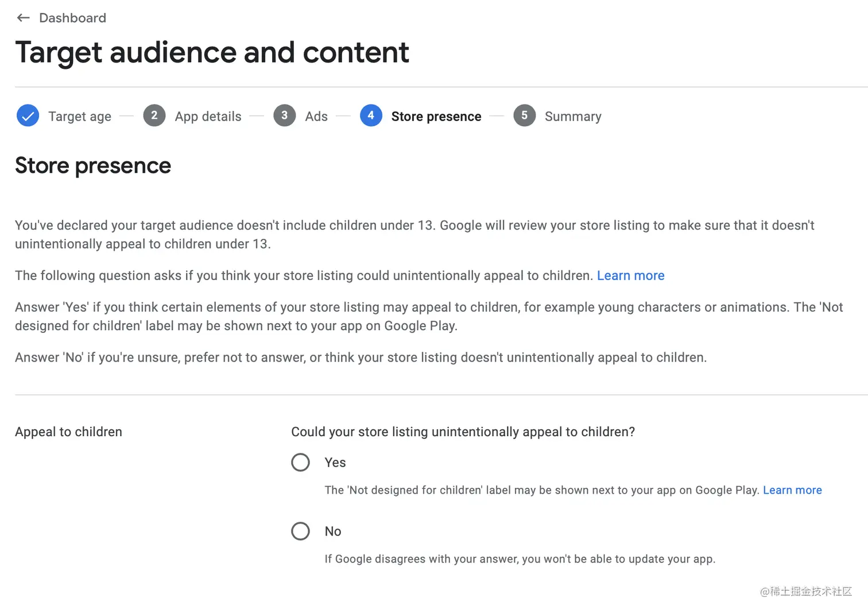
Task: Select the Yes radio button
Action: [300, 462]
